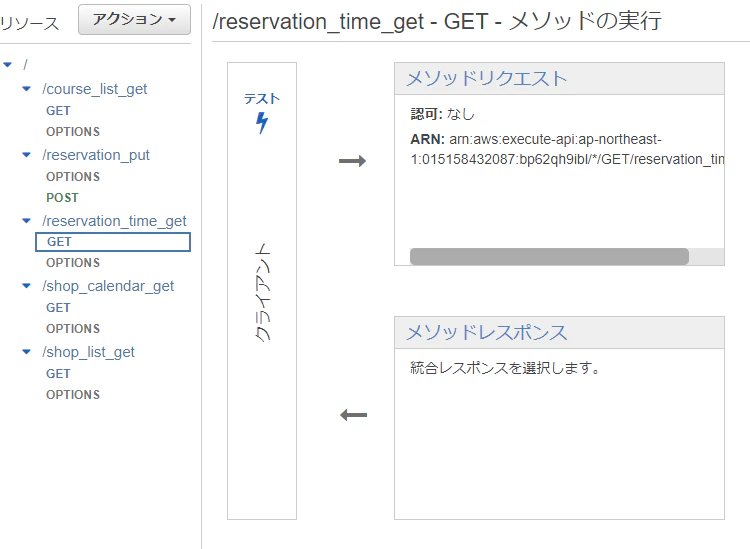The width and height of the screenshot is (750, 549).
Task: Select the root / resource
Action: pos(25,64)
